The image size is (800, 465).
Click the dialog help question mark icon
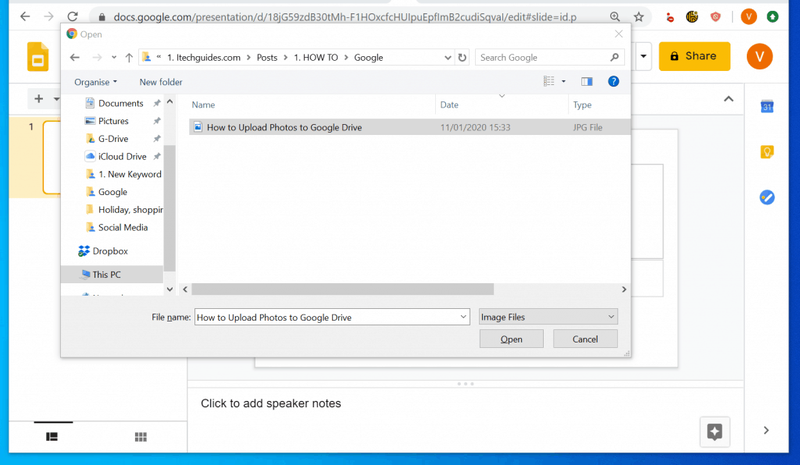613,82
